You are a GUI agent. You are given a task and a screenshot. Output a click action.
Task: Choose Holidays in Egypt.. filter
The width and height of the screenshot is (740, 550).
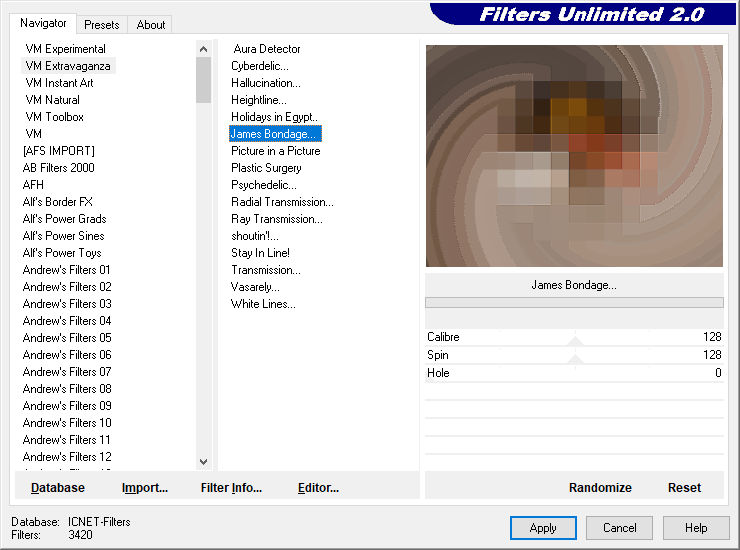274,117
